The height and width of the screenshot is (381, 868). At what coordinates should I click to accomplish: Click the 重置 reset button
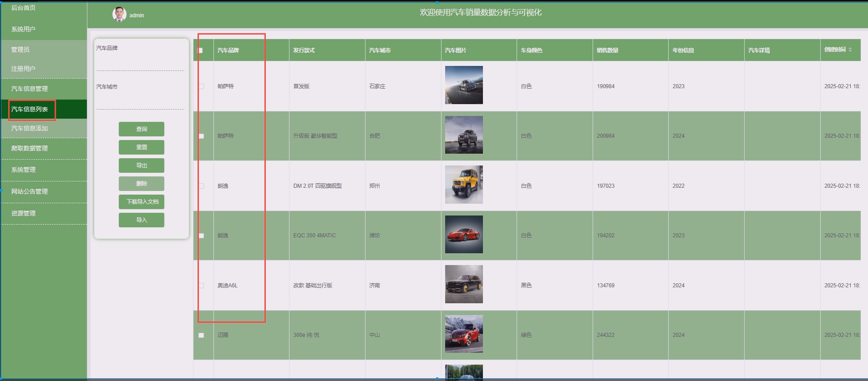pyautogui.click(x=142, y=147)
